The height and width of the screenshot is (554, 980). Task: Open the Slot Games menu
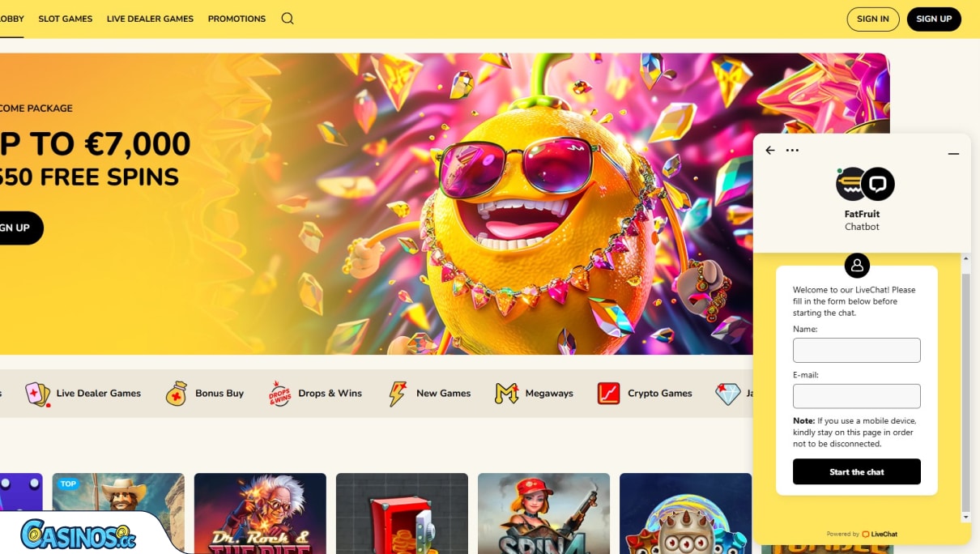pos(66,19)
